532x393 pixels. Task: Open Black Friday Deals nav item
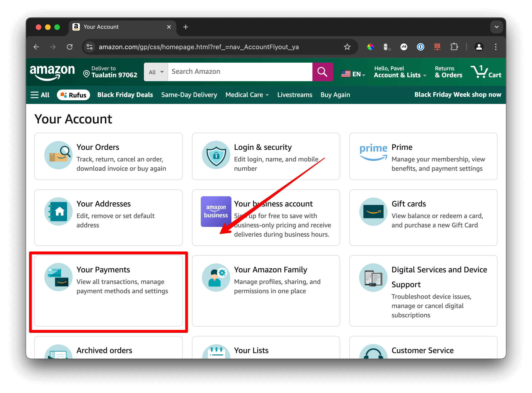pos(125,95)
